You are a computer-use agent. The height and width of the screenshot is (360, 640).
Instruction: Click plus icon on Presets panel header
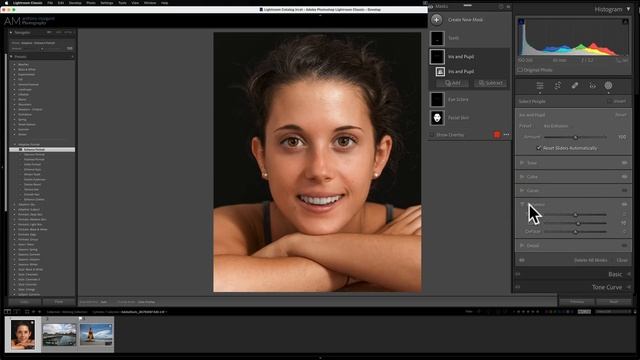[72, 57]
